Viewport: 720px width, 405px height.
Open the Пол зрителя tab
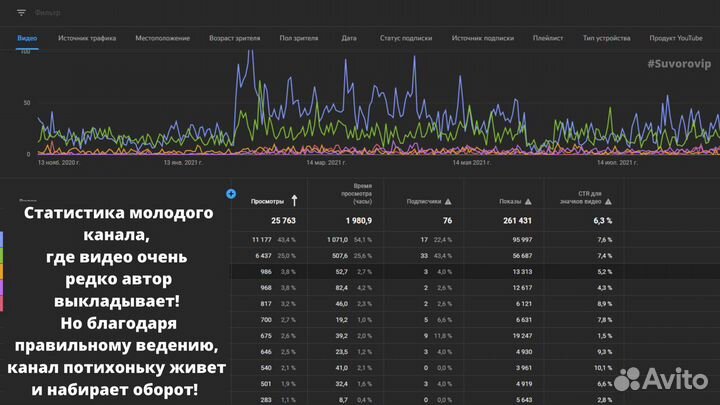(x=299, y=38)
